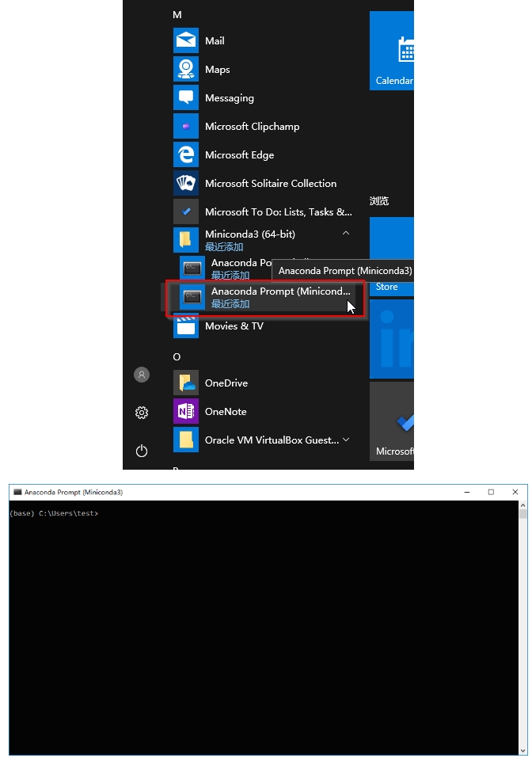Open the Messaging app icon

[x=186, y=98]
